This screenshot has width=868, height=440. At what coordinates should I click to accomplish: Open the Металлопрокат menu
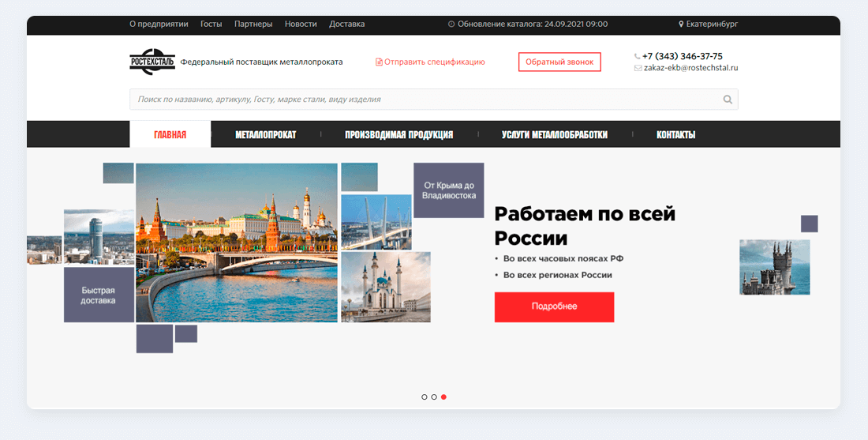tap(266, 134)
